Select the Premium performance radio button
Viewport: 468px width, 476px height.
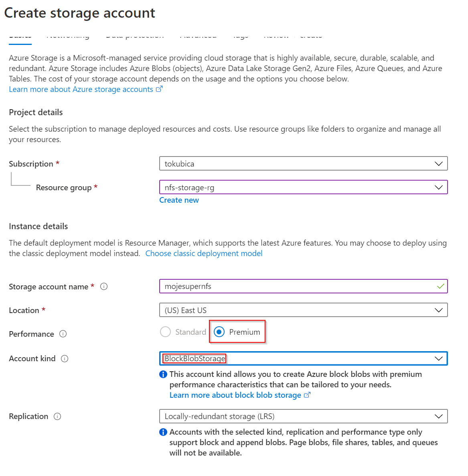tap(219, 332)
